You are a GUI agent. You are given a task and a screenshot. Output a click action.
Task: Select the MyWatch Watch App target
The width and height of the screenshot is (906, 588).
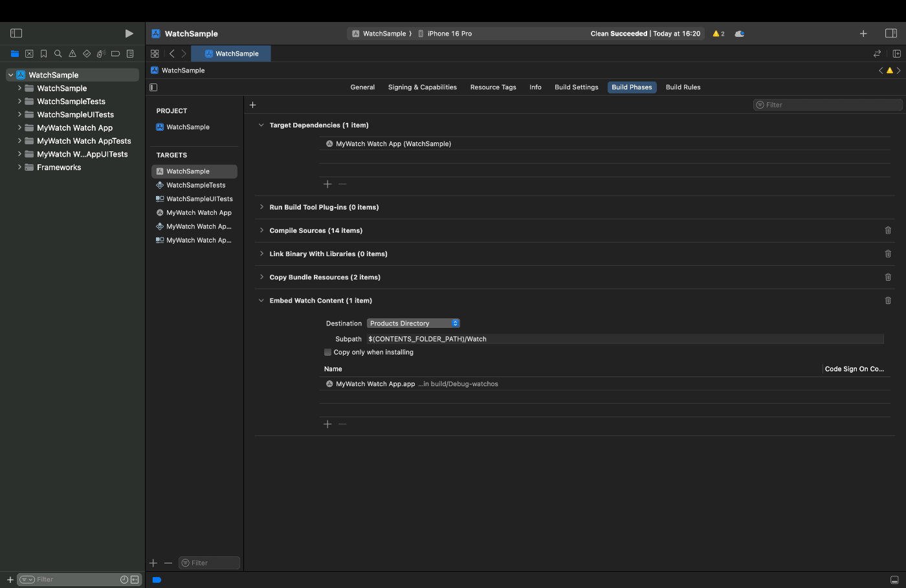click(x=199, y=213)
